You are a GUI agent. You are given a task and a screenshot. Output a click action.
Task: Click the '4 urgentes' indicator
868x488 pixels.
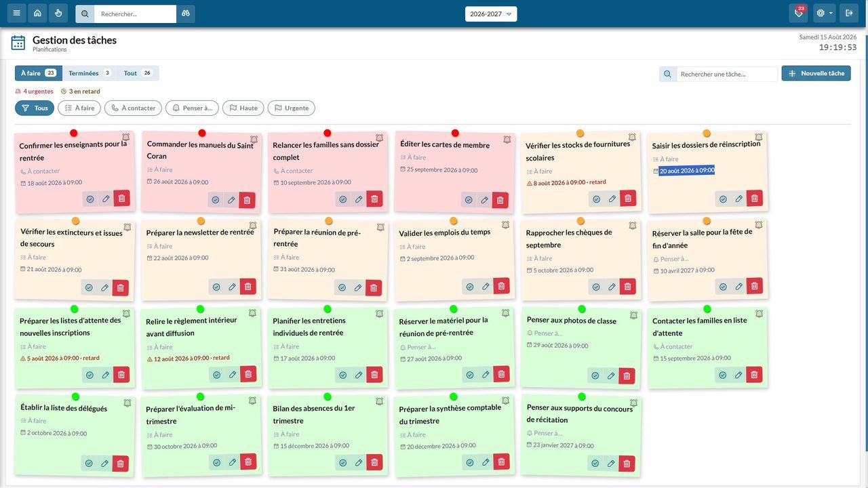pos(34,91)
